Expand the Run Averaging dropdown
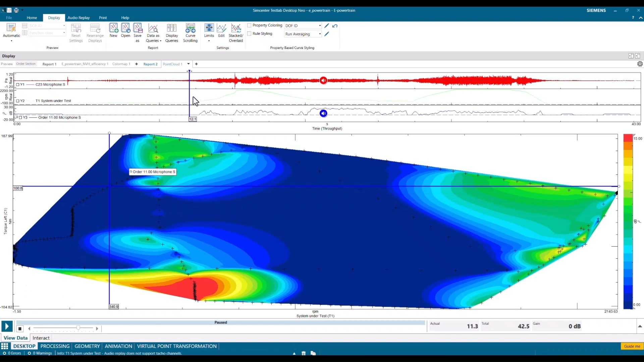Screen dimensions: 644x362 [x=320, y=34]
